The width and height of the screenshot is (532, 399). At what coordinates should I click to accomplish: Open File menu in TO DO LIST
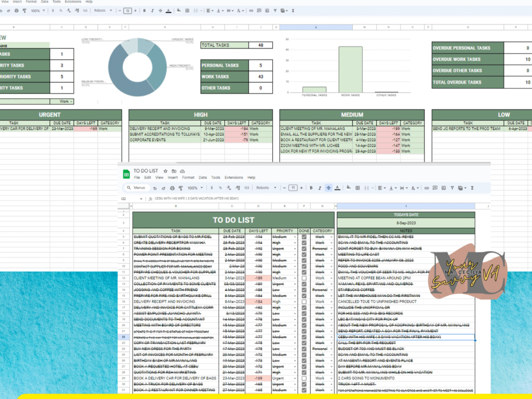click(137, 178)
